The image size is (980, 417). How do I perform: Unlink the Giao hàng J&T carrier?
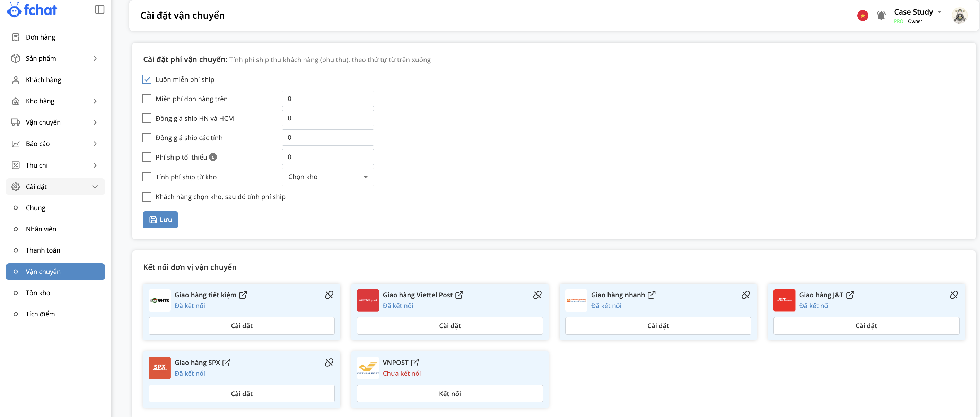click(x=953, y=295)
